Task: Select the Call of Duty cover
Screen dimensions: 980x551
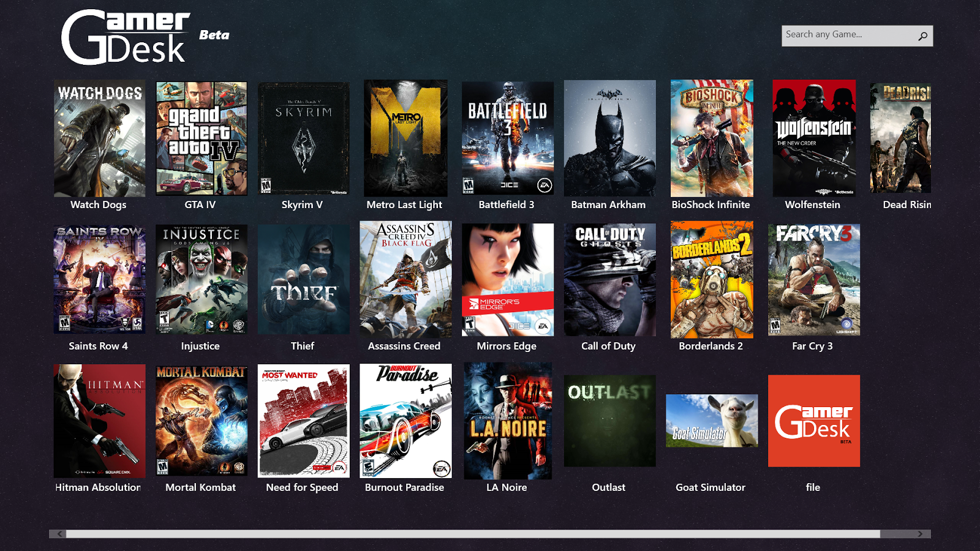Action: point(609,280)
